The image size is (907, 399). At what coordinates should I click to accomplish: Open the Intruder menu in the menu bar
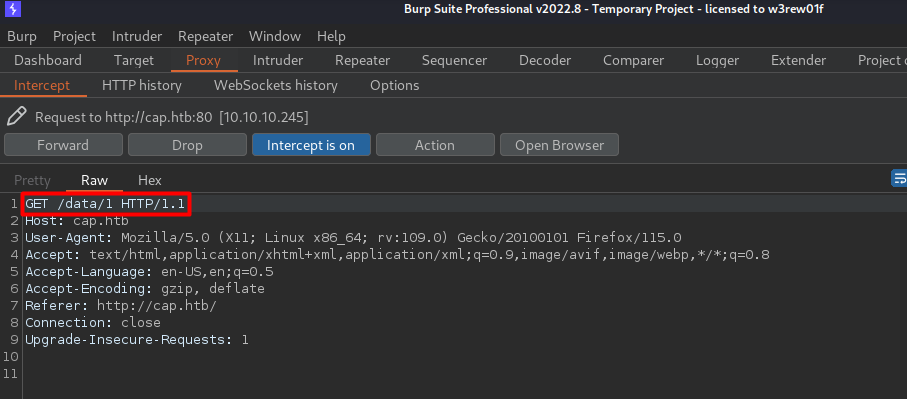click(x=137, y=36)
